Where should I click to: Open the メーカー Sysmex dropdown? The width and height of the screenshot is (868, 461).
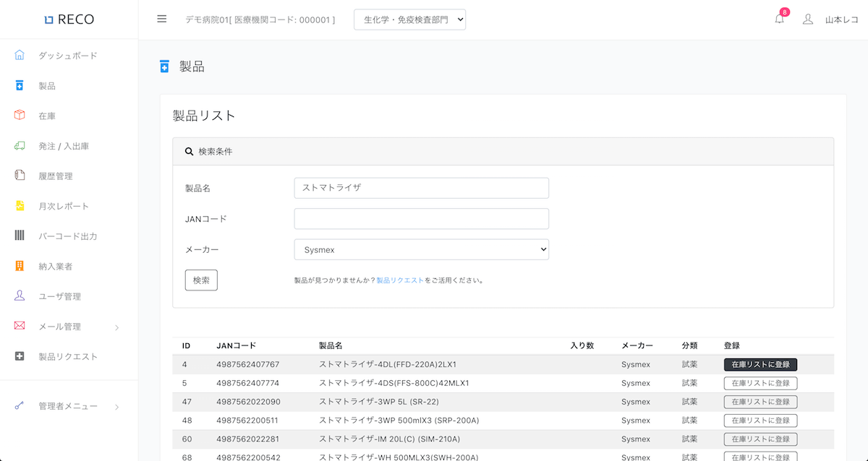pos(421,250)
